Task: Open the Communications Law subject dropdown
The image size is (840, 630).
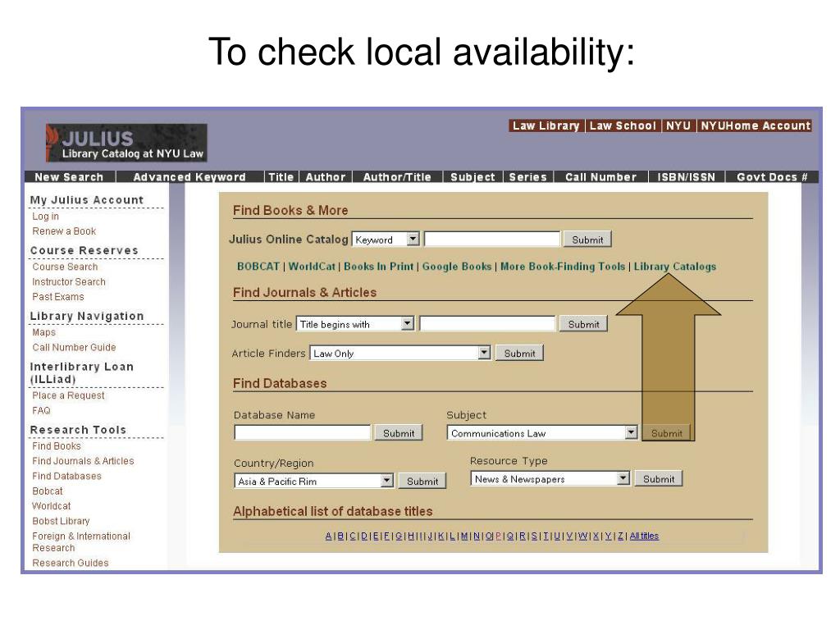Action: pyautogui.click(x=542, y=433)
